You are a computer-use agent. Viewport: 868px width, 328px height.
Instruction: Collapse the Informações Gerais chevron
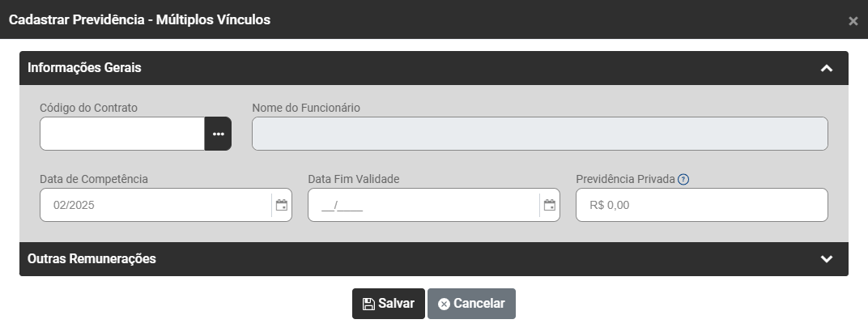(x=826, y=68)
